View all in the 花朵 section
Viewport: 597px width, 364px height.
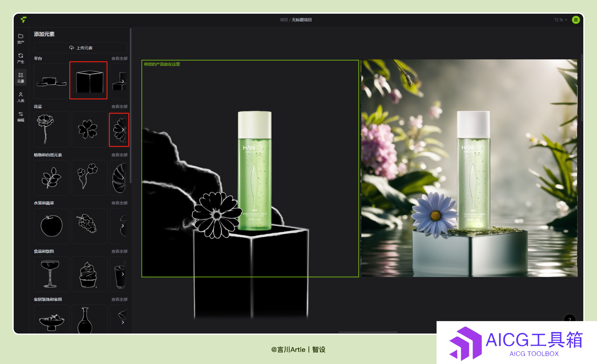119,107
